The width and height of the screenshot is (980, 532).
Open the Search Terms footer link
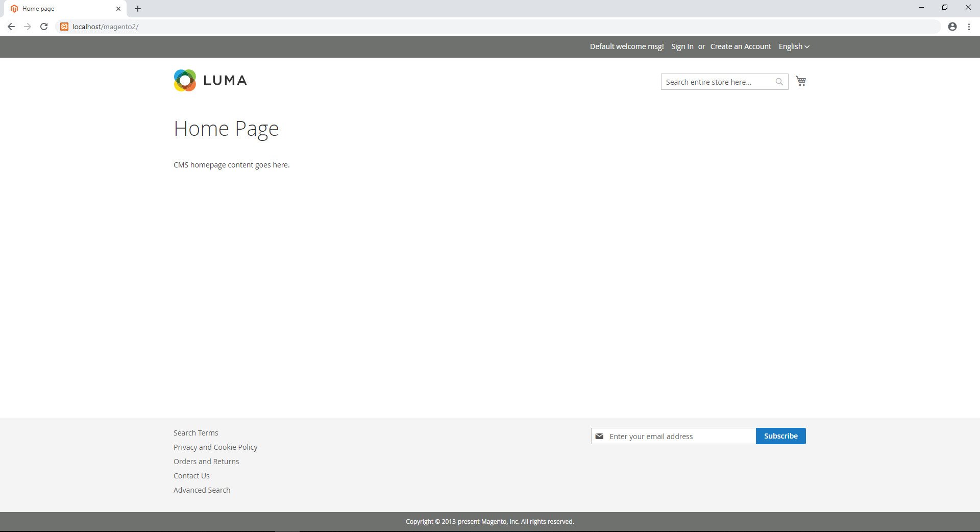195,433
